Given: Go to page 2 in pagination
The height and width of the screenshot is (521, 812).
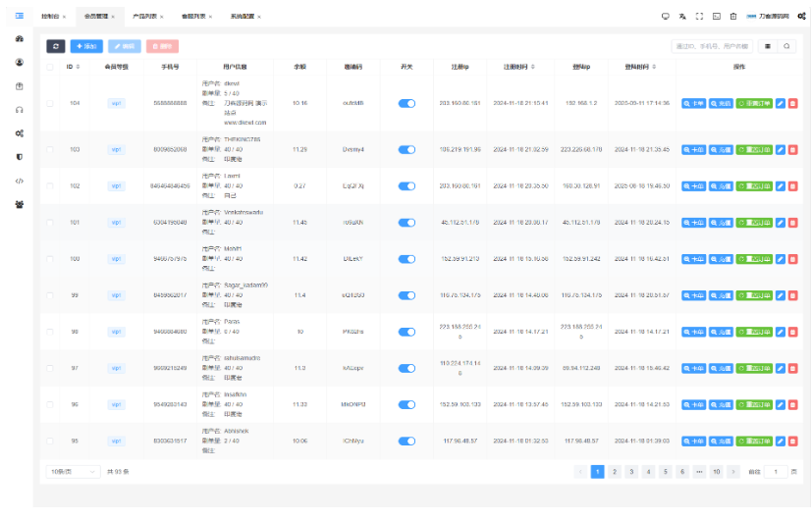Looking at the screenshot, I should [x=614, y=472].
